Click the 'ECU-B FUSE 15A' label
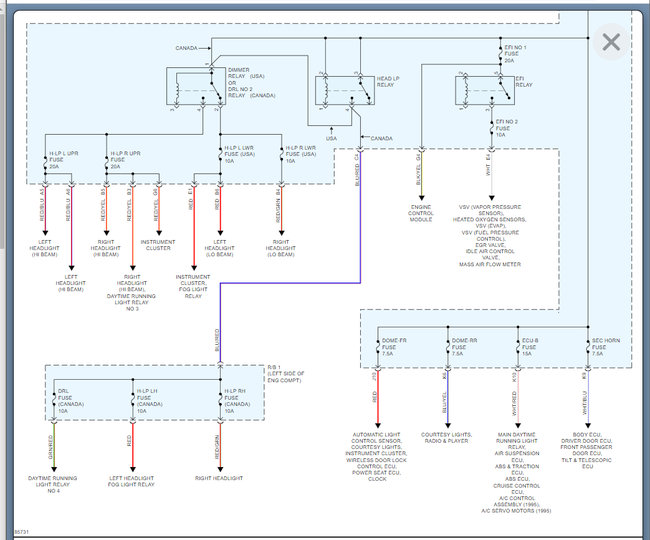 pos(530,347)
